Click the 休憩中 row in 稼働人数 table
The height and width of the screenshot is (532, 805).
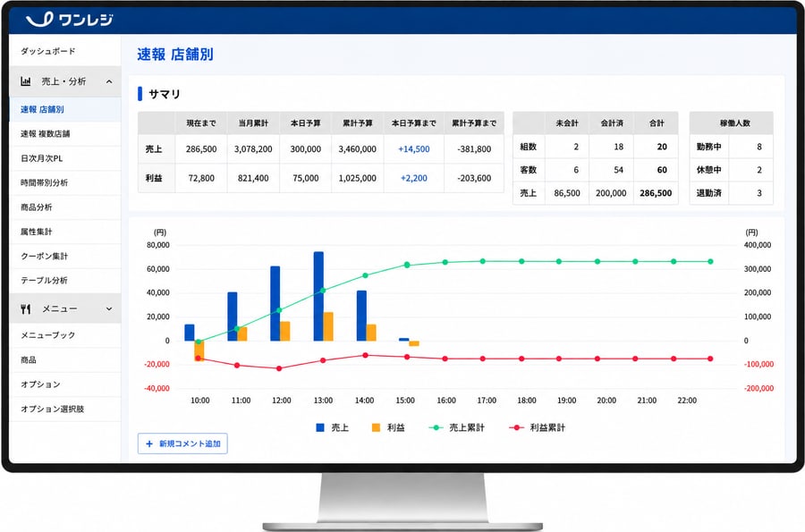[x=731, y=170]
